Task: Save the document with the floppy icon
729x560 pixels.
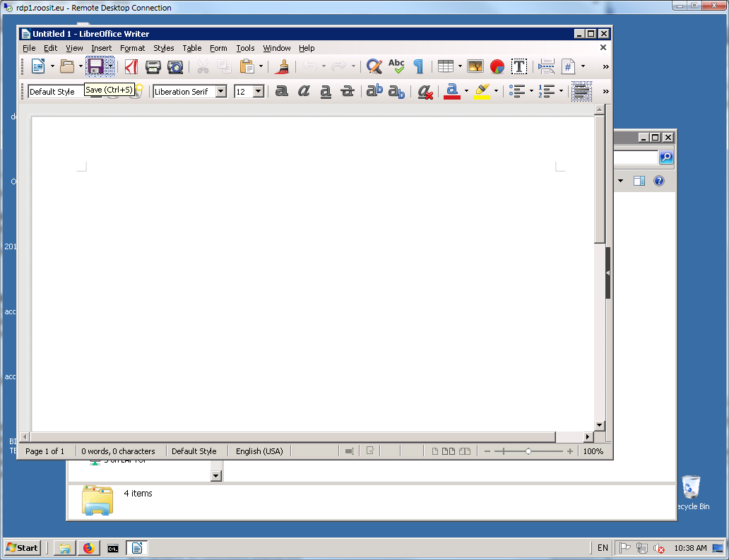Action: coord(96,66)
